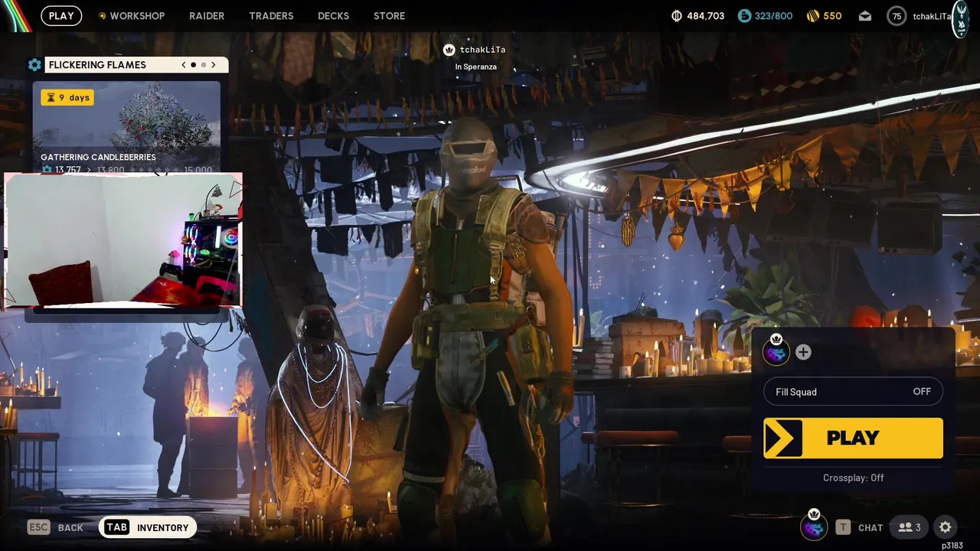The height and width of the screenshot is (551, 980).
Task: Click the yellow PLAY button
Action: pos(853,438)
